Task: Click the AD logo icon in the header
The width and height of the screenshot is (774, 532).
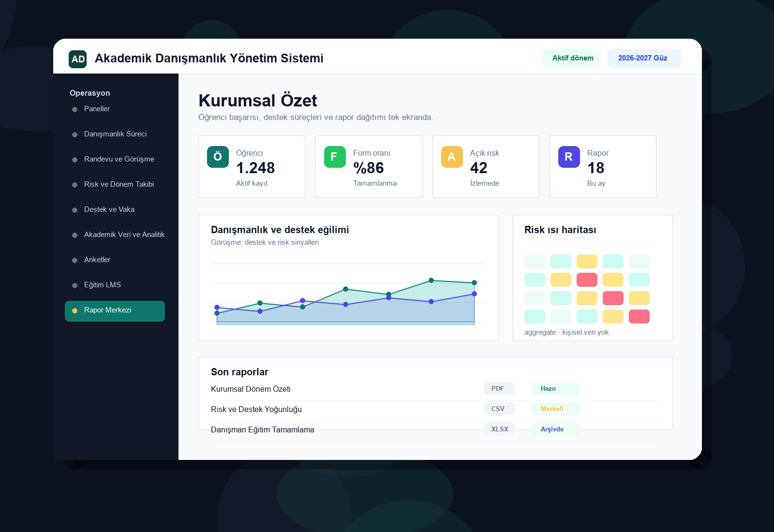Action: click(78, 59)
